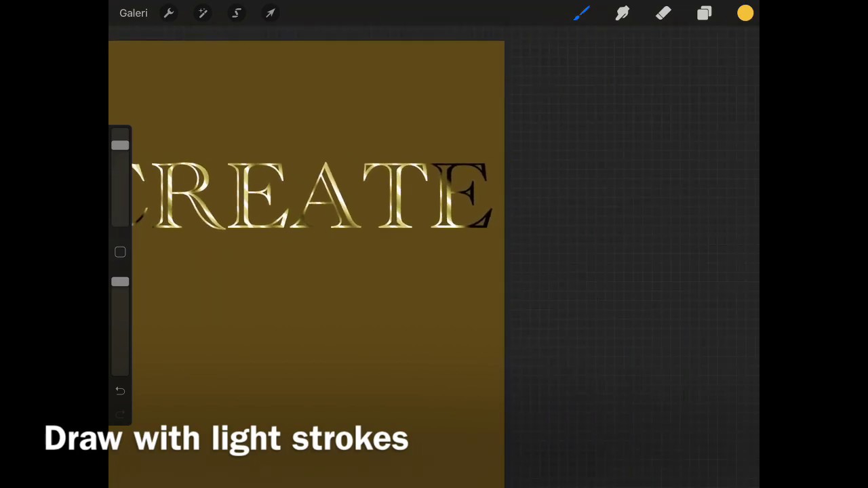Screen dimensions: 868x488
Task: Click the brush opacity slider handle
Action: point(120,281)
